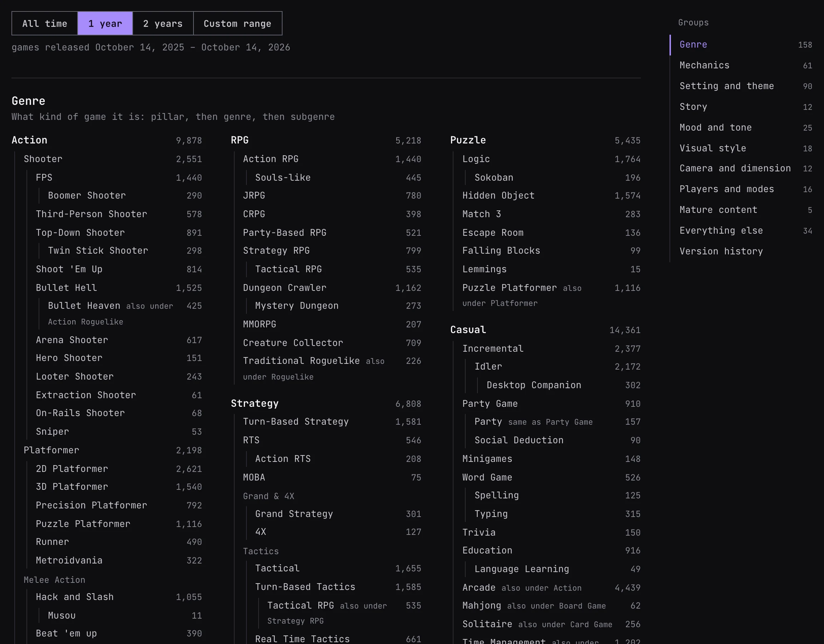Screen dimensions: 824x644
Task: Click the Action pillar heading
Action: click(29, 140)
